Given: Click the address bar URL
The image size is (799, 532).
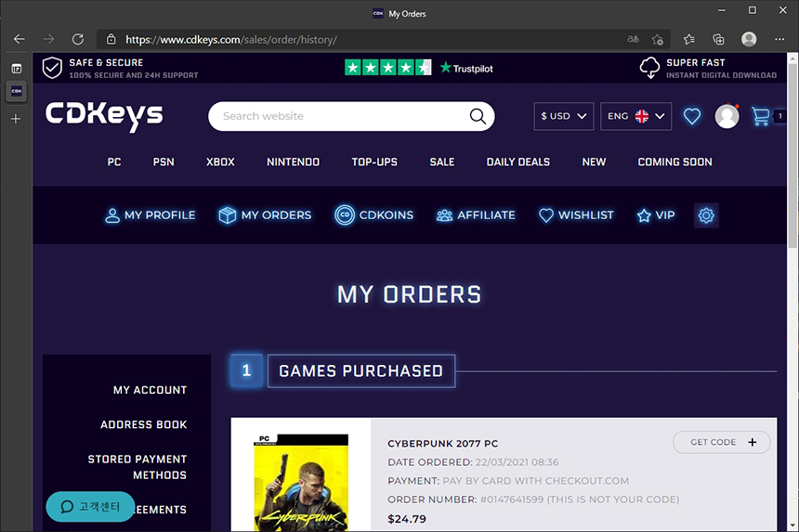Looking at the screenshot, I should (x=231, y=39).
